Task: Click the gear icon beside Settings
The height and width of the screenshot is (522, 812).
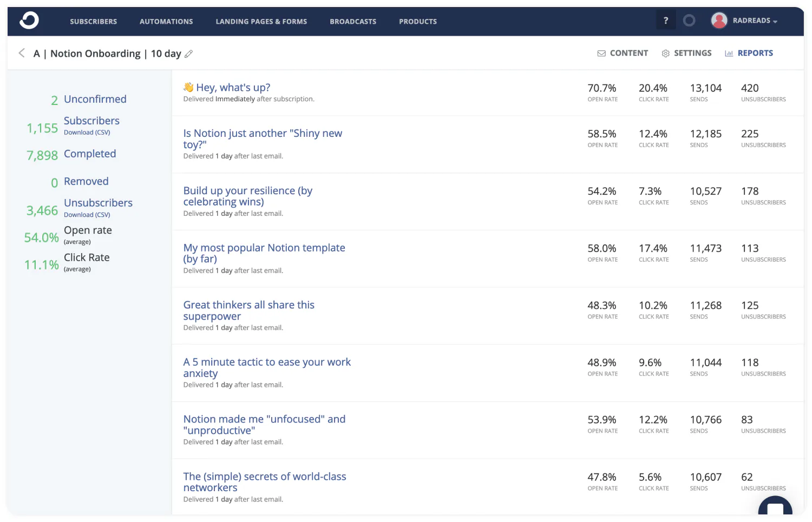Action: pyautogui.click(x=666, y=53)
